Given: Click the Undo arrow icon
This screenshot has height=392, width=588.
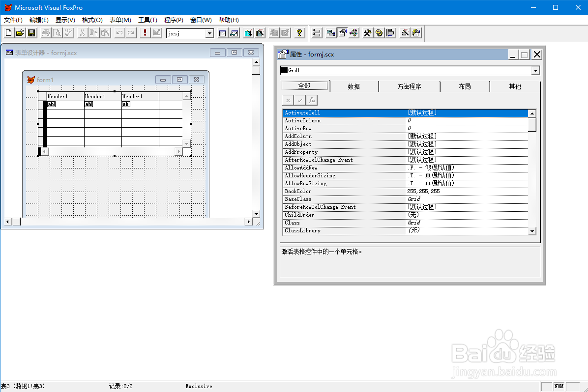Looking at the screenshot, I should (x=119, y=33).
